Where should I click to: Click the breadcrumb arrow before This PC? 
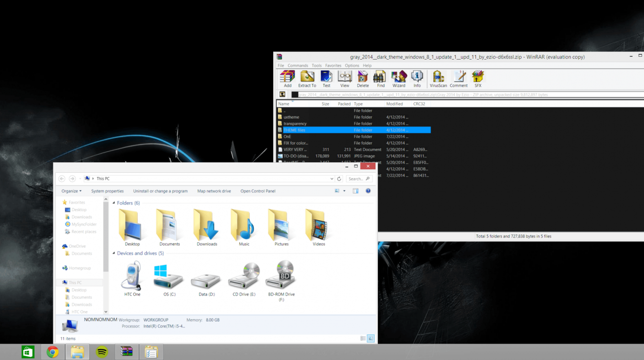click(x=94, y=179)
